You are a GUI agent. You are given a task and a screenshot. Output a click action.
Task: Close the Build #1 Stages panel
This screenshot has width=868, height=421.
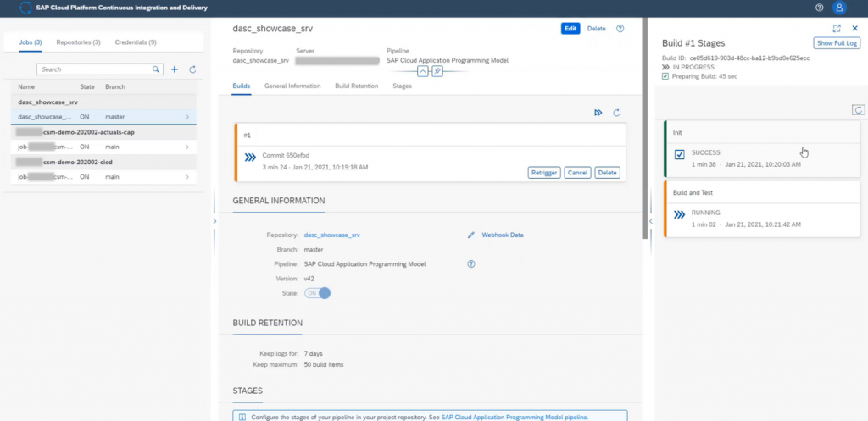pos(854,28)
